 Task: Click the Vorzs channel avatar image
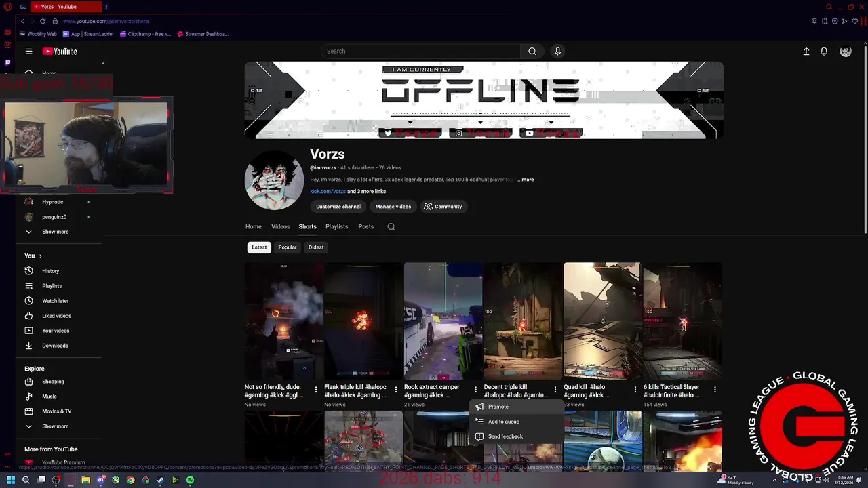(274, 180)
